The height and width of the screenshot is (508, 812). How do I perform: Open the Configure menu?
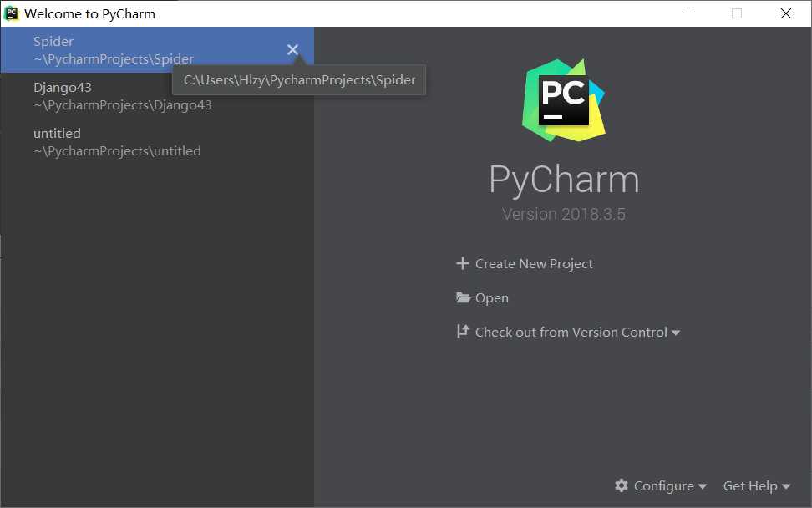660,485
